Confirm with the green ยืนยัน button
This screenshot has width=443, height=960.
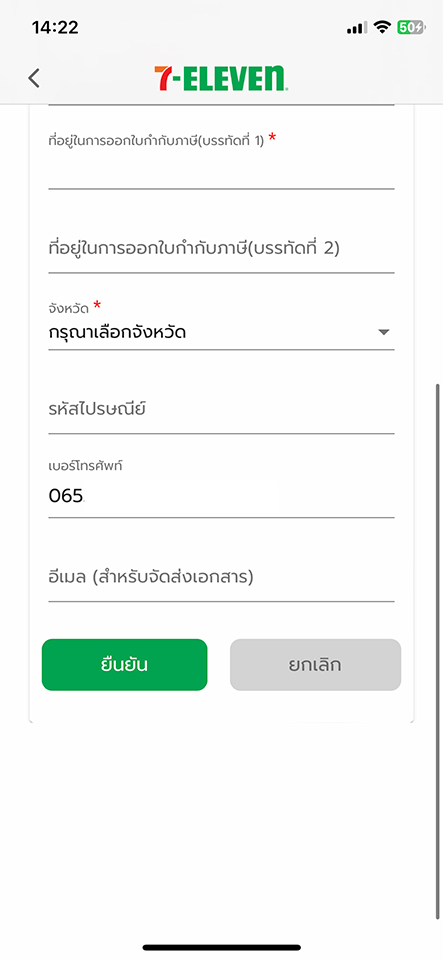coord(124,665)
